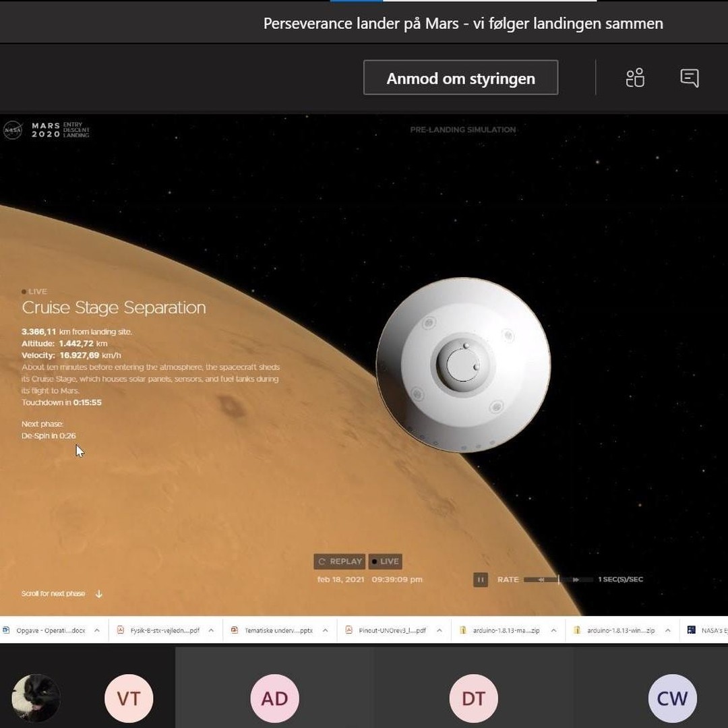Open the meeting chat icon

(689, 78)
